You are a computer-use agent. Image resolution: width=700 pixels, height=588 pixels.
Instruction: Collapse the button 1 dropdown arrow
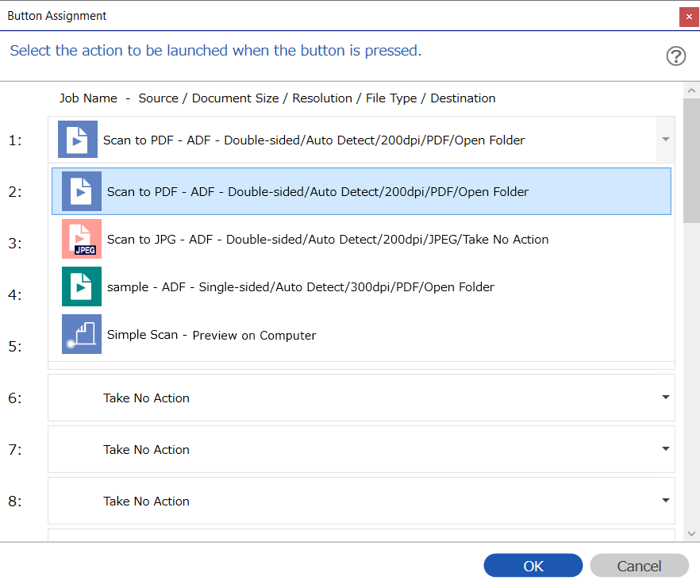click(666, 140)
